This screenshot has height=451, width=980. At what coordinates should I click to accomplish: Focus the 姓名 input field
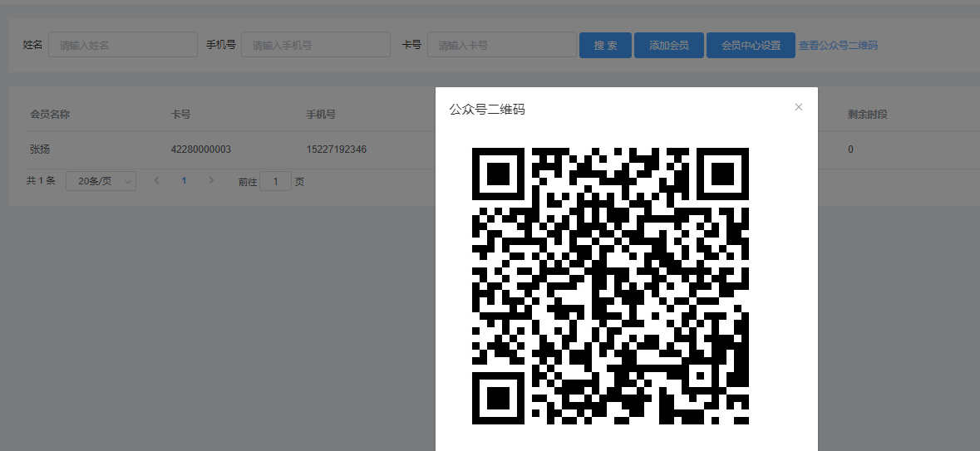123,45
